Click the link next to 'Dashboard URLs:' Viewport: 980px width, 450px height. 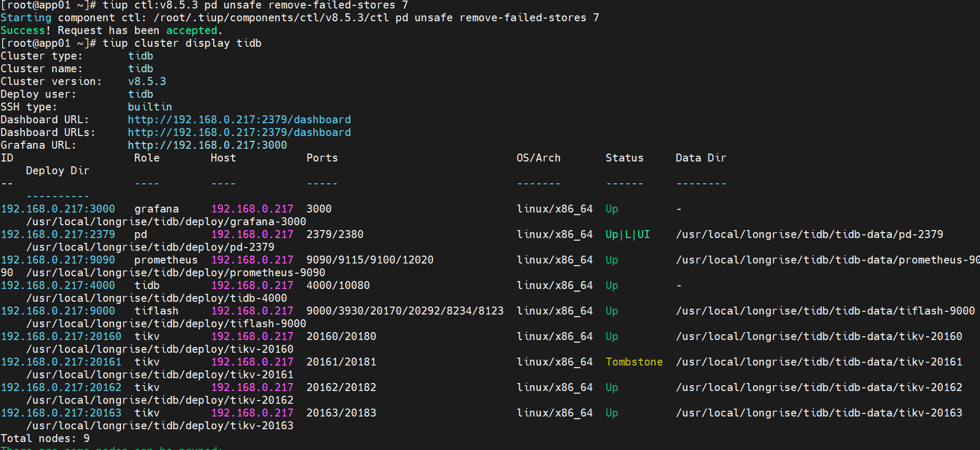(239, 132)
